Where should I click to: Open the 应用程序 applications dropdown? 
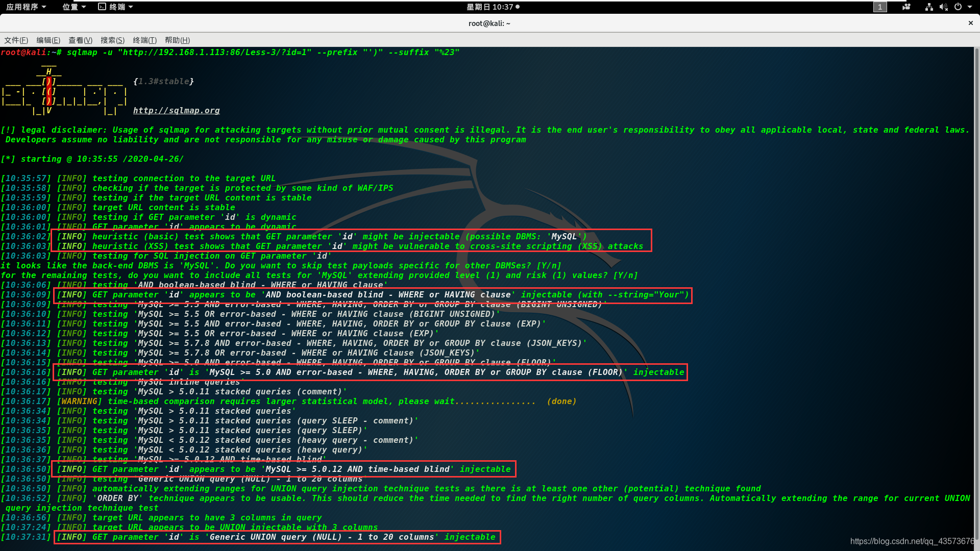coord(26,7)
